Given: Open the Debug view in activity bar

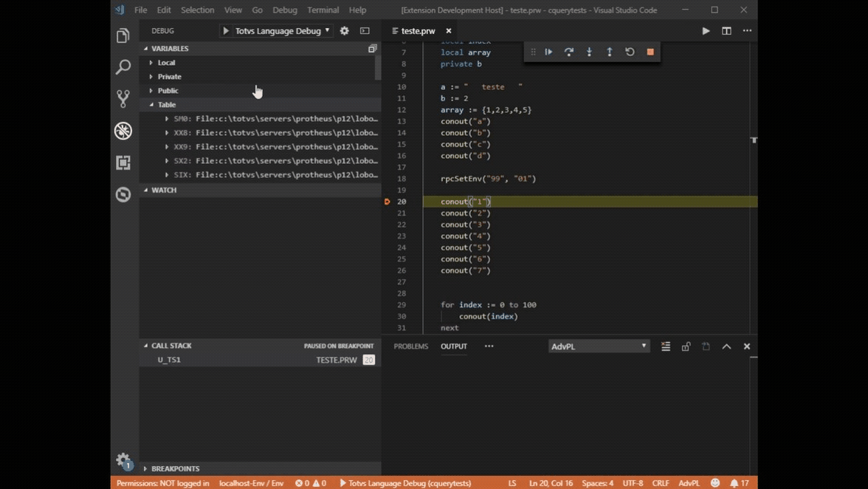Looking at the screenshot, I should pyautogui.click(x=123, y=131).
